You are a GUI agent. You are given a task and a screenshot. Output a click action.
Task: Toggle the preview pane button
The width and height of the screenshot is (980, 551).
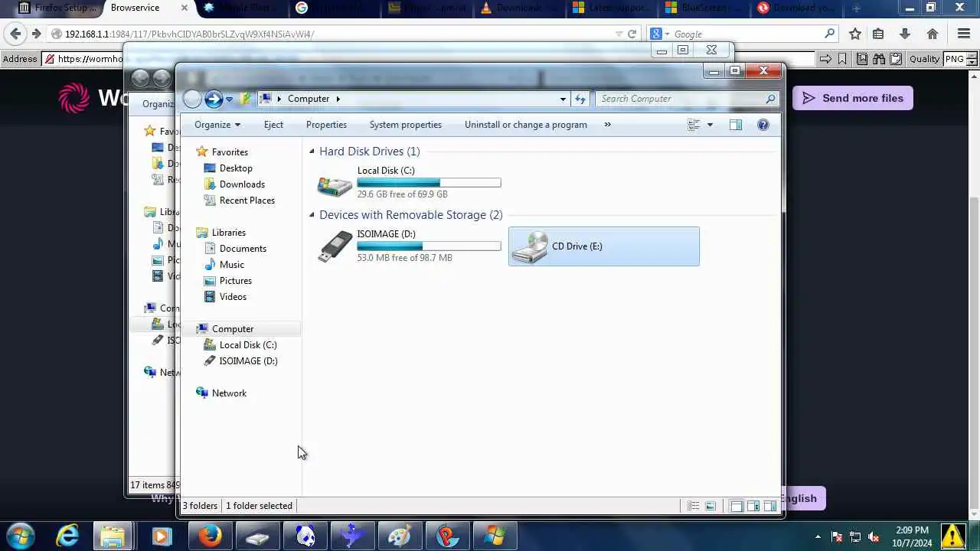[736, 125]
